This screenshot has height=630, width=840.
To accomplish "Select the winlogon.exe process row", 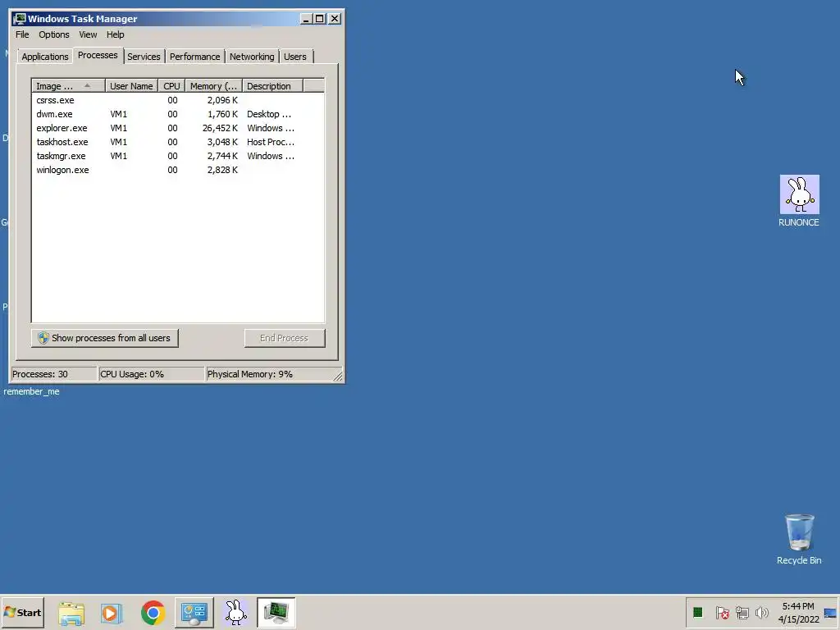I will click(x=178, y=170).
